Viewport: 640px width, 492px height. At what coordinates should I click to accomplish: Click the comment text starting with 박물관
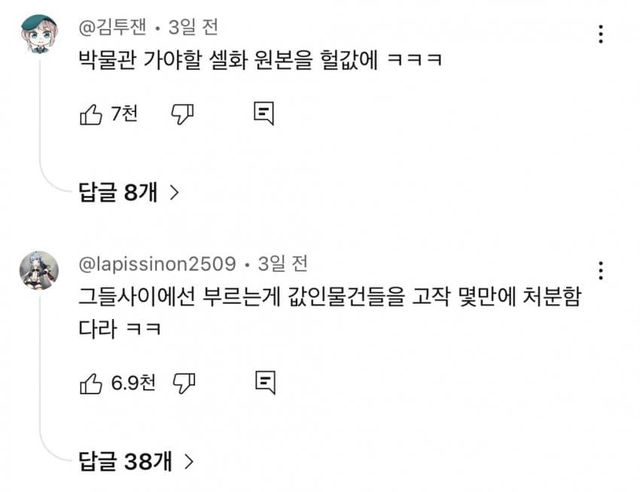pyautogui.click(x=260, y=61)
